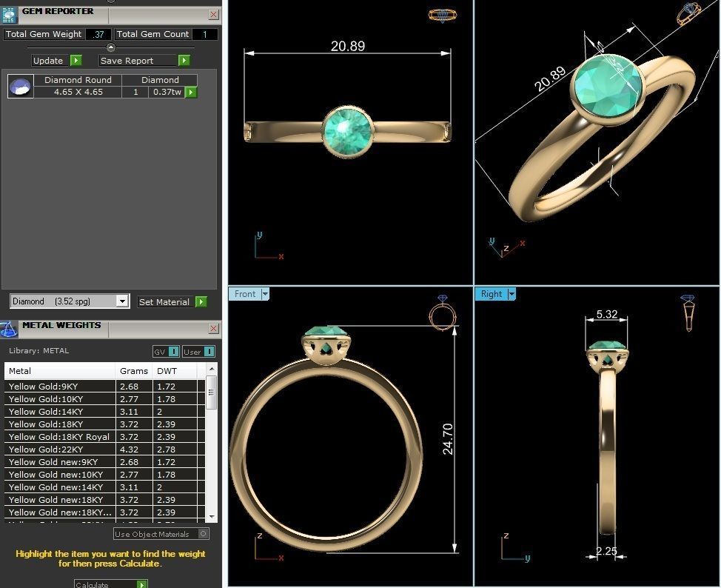Click the green arrow next to Save Report
The image size is (721, 588).
(x=184, y=60)
